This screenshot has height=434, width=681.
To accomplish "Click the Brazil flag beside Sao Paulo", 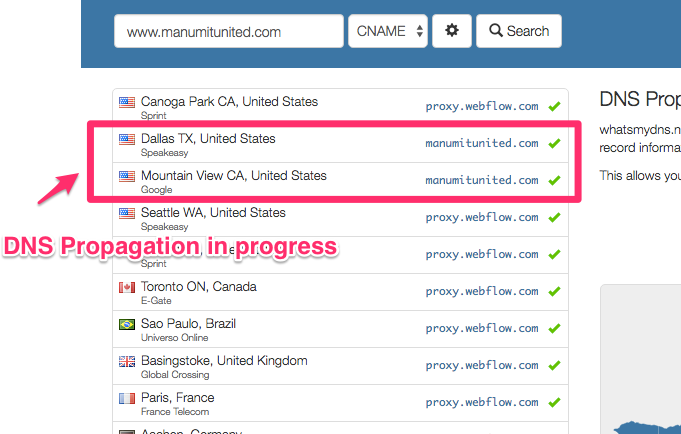I will 127,325.
